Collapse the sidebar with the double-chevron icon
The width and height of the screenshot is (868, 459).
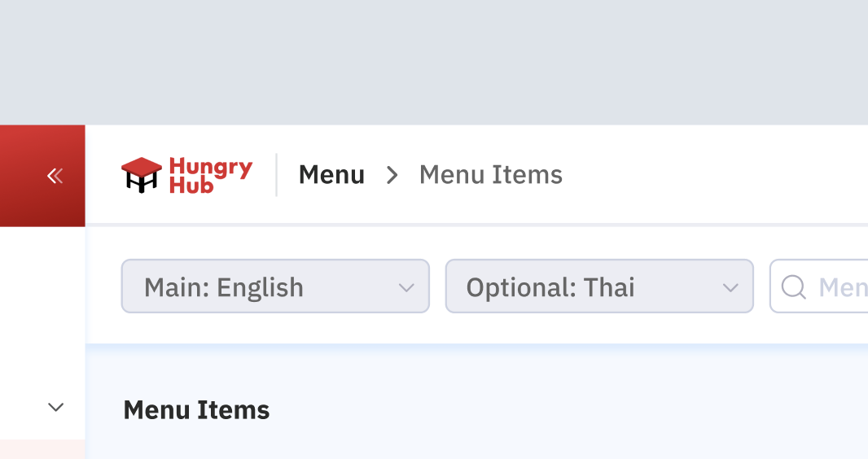55,176
